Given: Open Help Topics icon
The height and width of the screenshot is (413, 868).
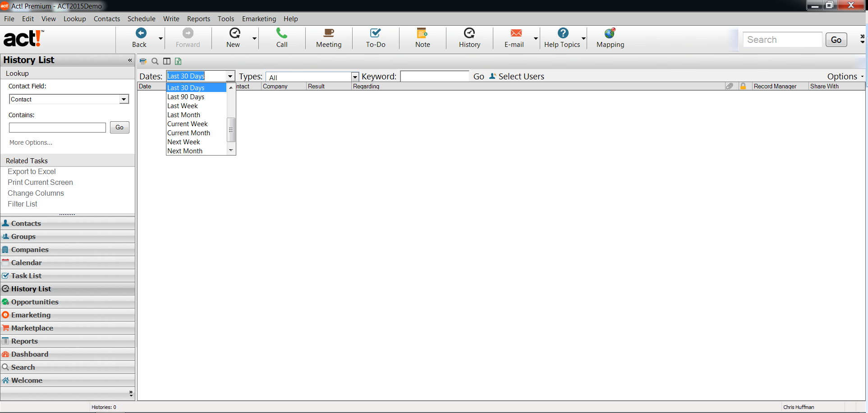Looking at the screenshot, I should click(563, 33).
